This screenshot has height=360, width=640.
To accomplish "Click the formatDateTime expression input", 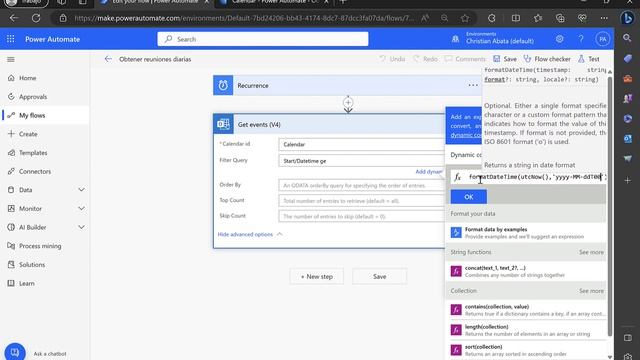I will pos(536,177).
